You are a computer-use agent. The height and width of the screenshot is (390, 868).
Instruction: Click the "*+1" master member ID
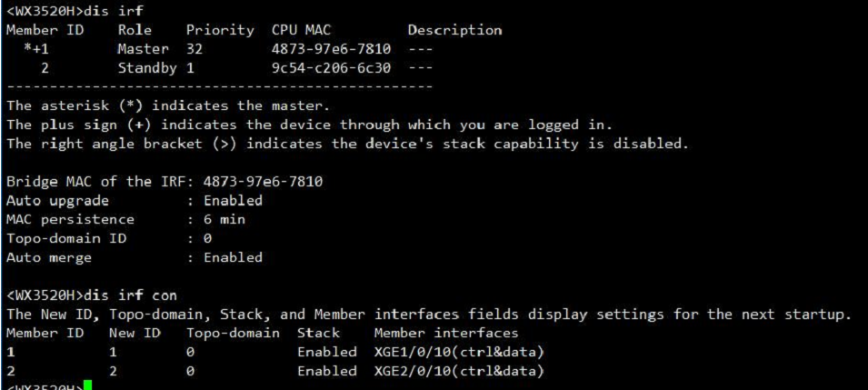click(x=37, y=49)
